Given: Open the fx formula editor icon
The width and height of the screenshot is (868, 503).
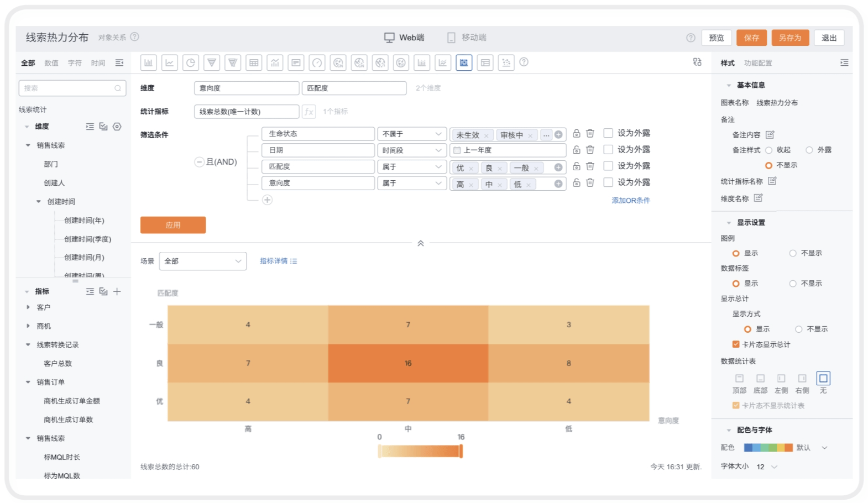Looking at the screenshot, I should point(309,112).
